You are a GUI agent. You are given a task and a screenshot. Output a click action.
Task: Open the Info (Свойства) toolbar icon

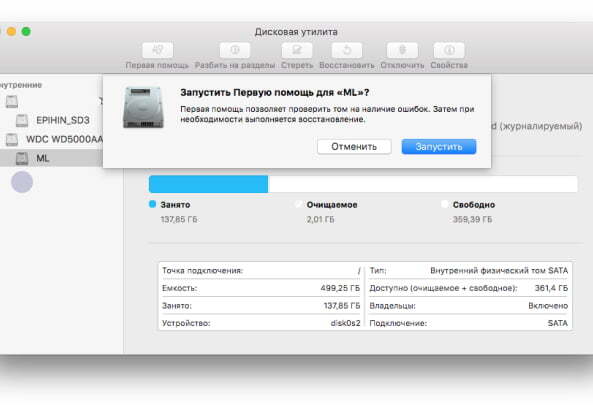pyautogui.click(x=449, y=50)
